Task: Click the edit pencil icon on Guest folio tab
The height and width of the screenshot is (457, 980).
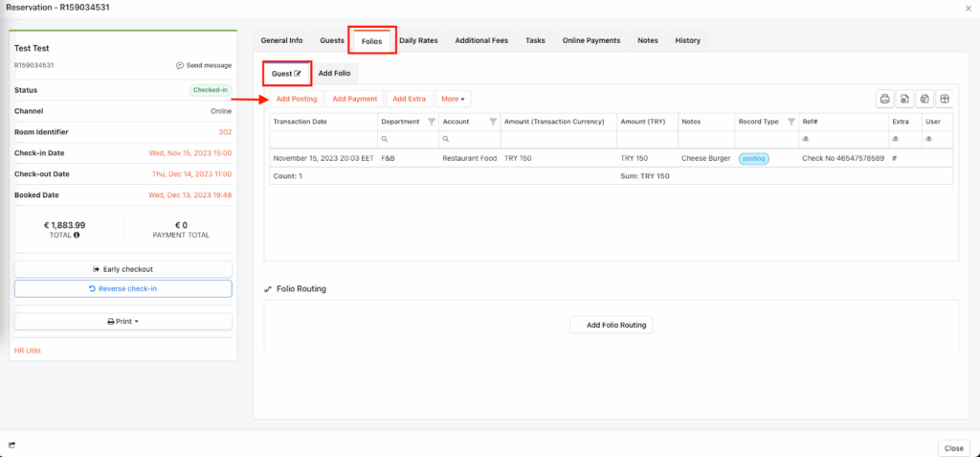Action: click(298, 73)
